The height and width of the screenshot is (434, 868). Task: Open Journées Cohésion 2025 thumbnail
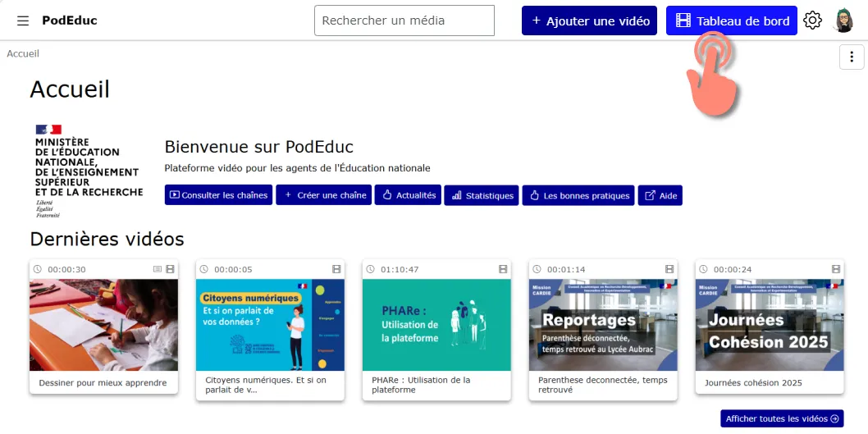coord(770,325)
